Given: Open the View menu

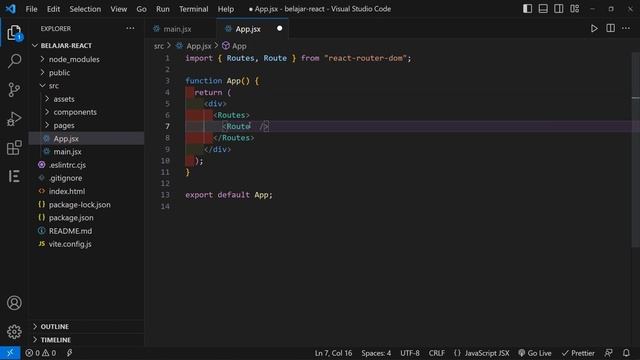Looking at the screenshot, I should (118, 9).
